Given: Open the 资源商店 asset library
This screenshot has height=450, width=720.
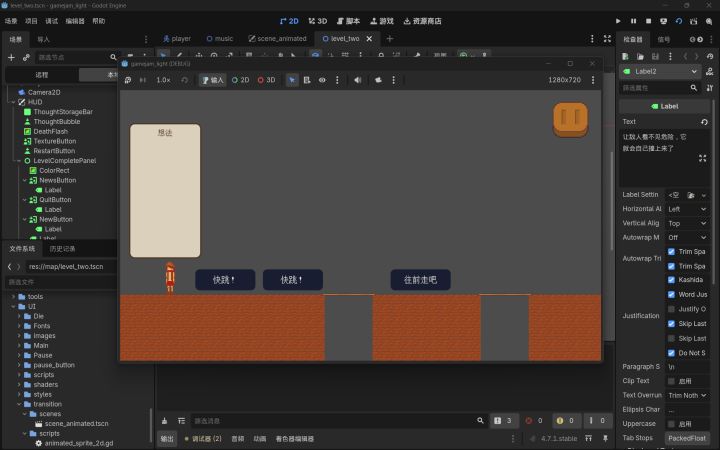Looking at the screenshot, I should pyautogui.click(x=422, y=21).
